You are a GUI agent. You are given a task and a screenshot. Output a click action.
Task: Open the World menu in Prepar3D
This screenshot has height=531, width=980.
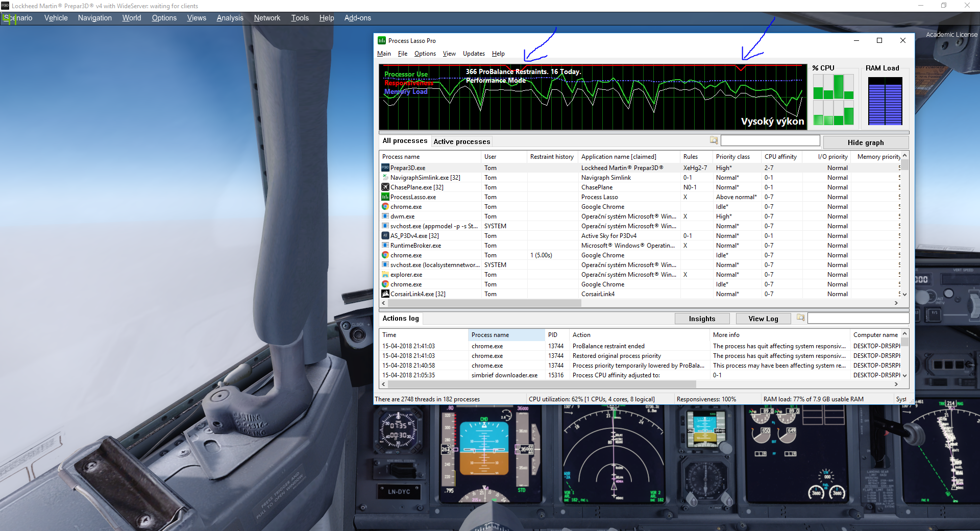(132, 18)
